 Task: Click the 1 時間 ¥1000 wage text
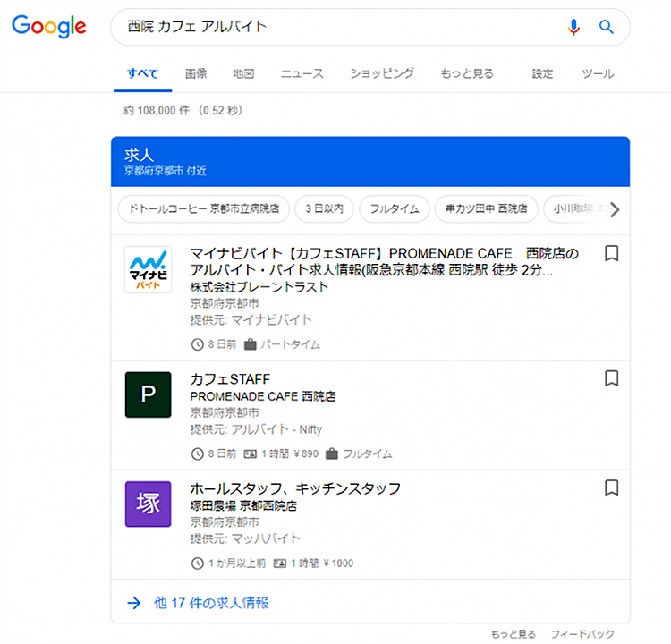[x=322, y=563]
